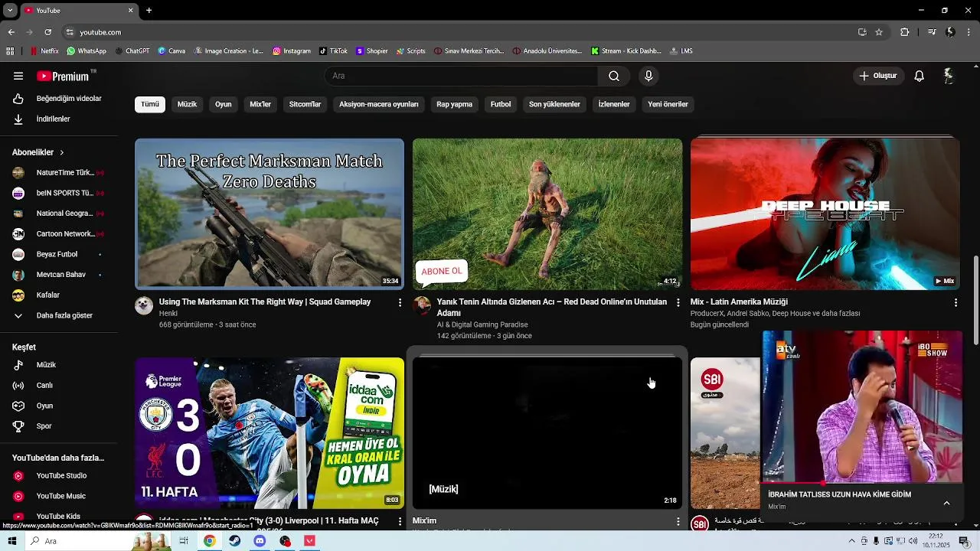Reload the page in Chrome

point(47,32)
